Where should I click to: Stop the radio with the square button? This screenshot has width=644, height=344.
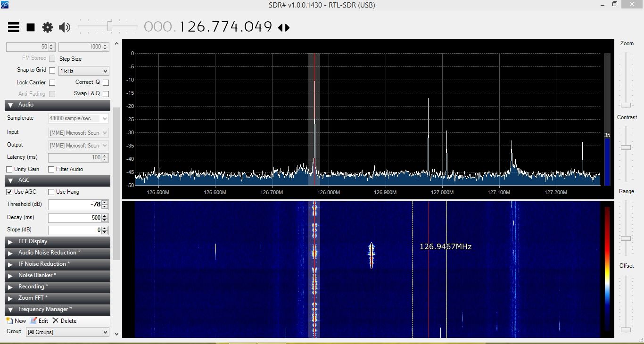click(31, 27)
